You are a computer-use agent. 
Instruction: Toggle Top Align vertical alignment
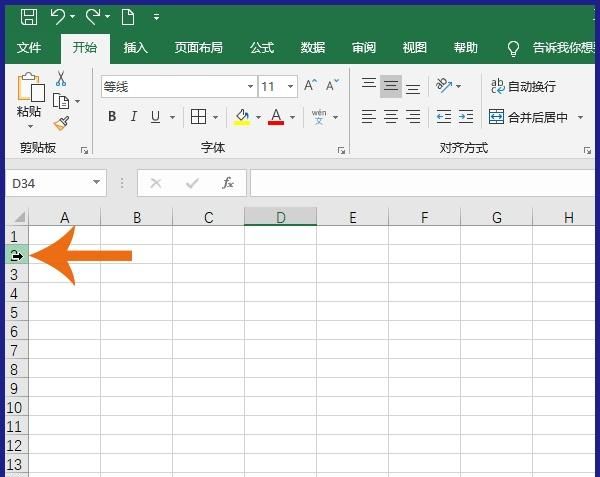(369, 83)
